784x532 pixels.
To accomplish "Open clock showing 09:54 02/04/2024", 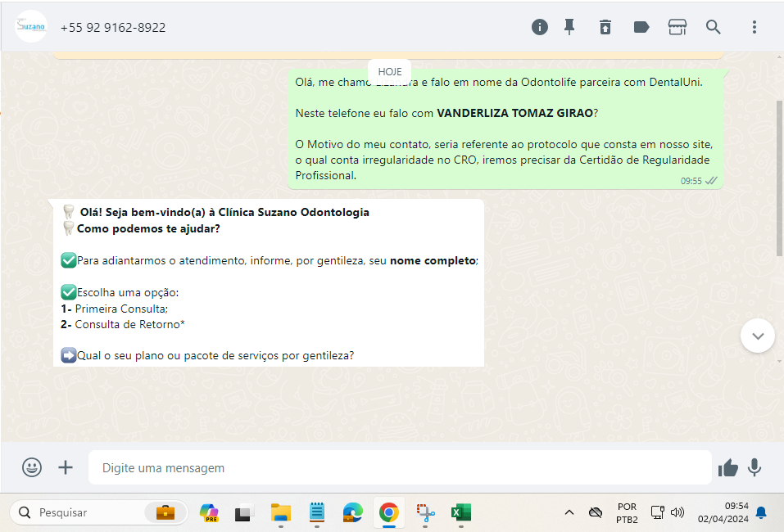I will click(x=723, y=512).
